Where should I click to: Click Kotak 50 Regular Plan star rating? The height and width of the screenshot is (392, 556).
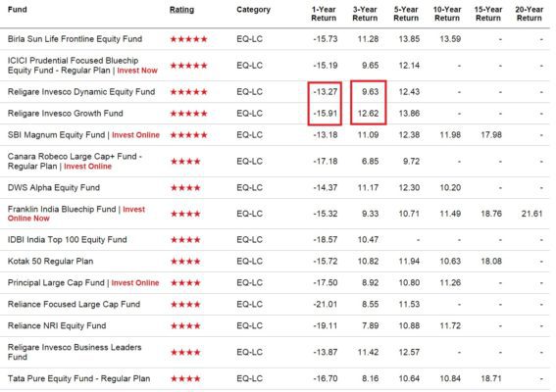click(185, 262)
